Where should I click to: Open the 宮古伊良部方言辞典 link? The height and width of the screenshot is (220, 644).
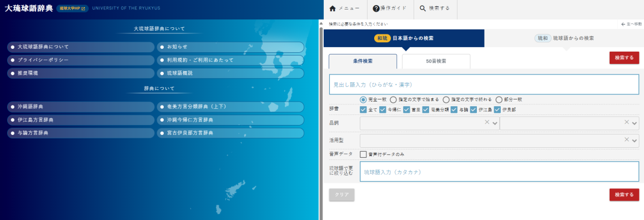point(230,133)
